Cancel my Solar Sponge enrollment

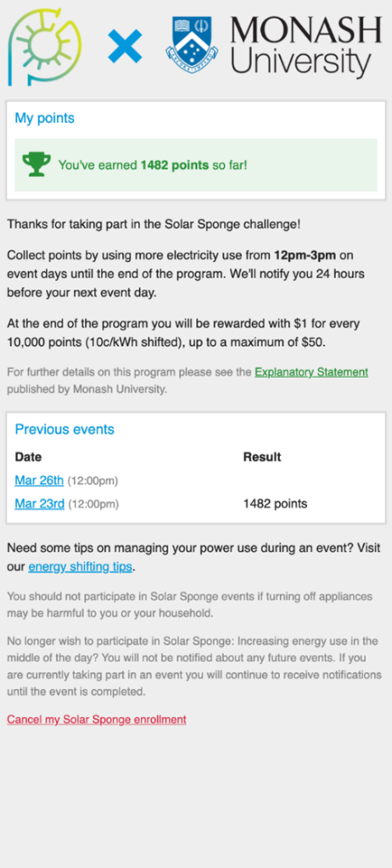point(97,720)
